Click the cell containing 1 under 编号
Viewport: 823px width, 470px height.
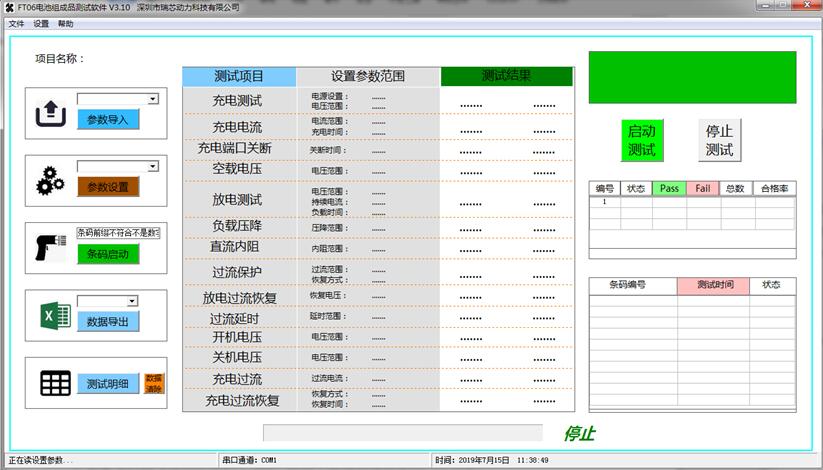pos(605,202)
